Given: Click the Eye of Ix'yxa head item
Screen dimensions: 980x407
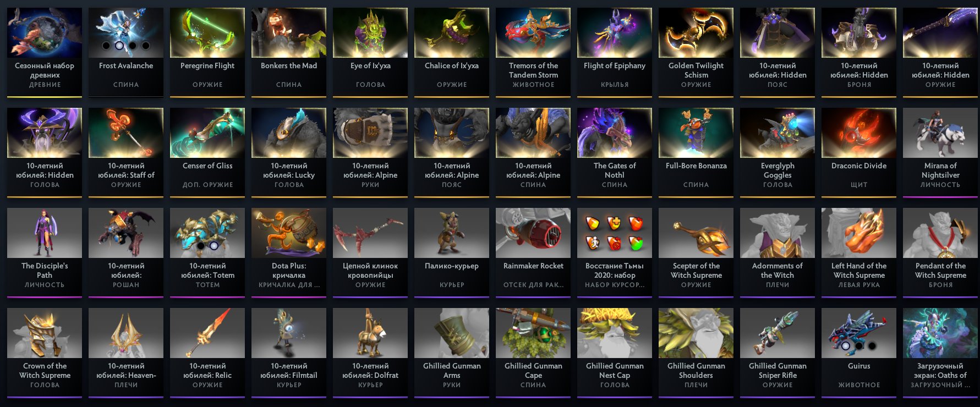Looking at the screenshot, I should pos(370,52).
